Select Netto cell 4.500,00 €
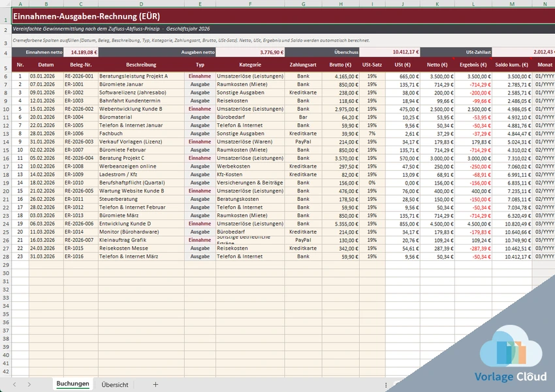 [437, 224]
